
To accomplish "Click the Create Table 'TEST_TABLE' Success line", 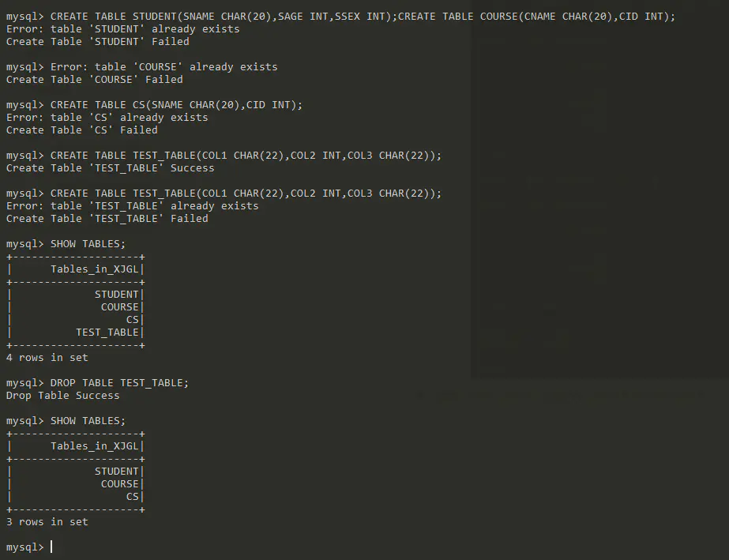I will pos(110,168).
